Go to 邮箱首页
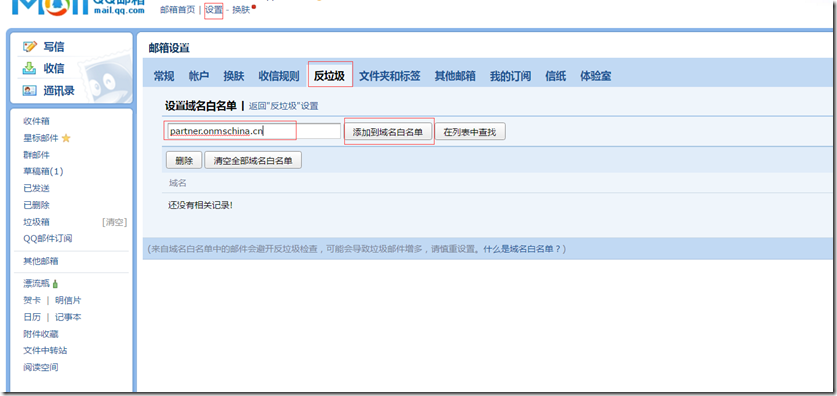The image size is (837, 396). (178, 10)
